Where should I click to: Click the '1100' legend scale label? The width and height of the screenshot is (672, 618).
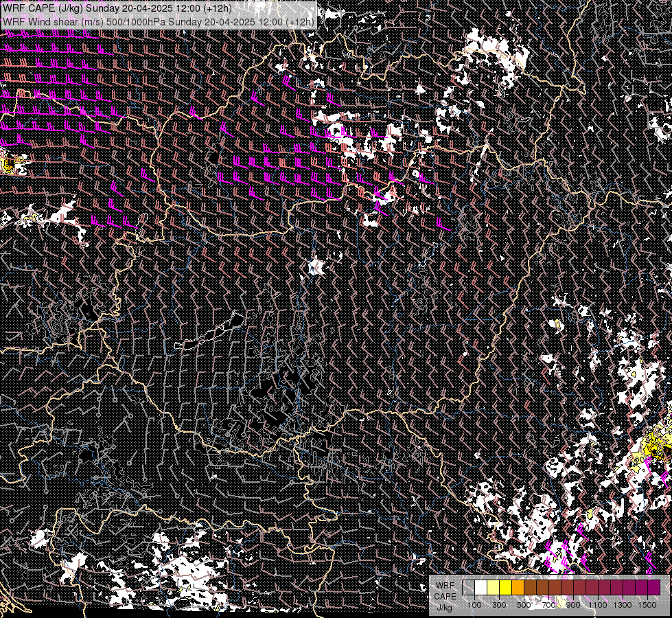597,605
